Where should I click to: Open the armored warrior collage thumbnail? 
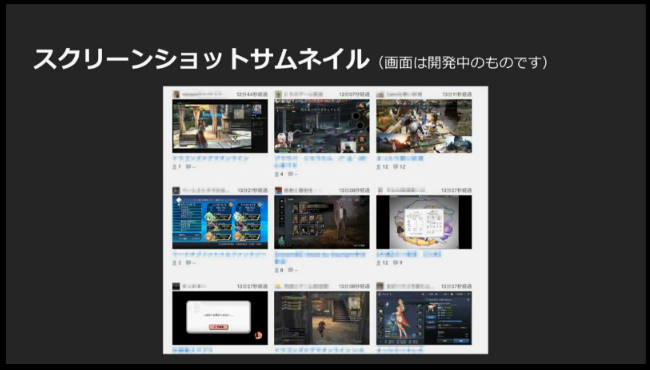(x=424, y=126)
